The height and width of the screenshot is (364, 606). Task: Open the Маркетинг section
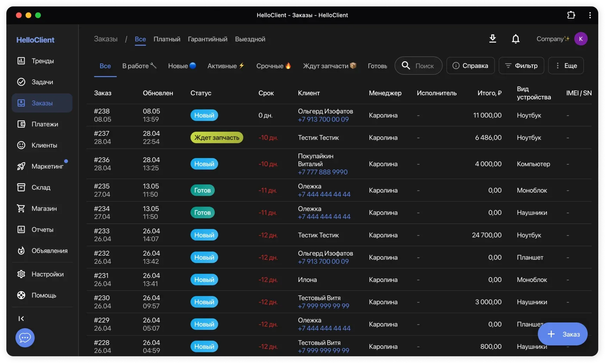coord(47,166)
